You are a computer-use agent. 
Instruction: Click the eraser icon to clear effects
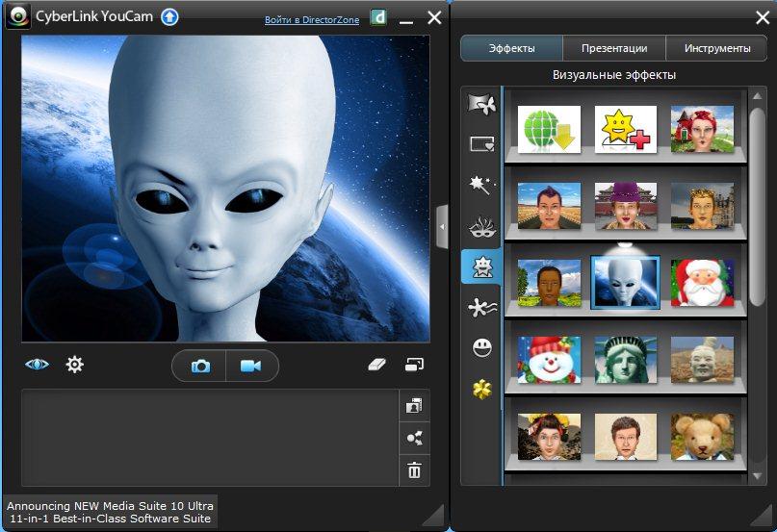377,365
